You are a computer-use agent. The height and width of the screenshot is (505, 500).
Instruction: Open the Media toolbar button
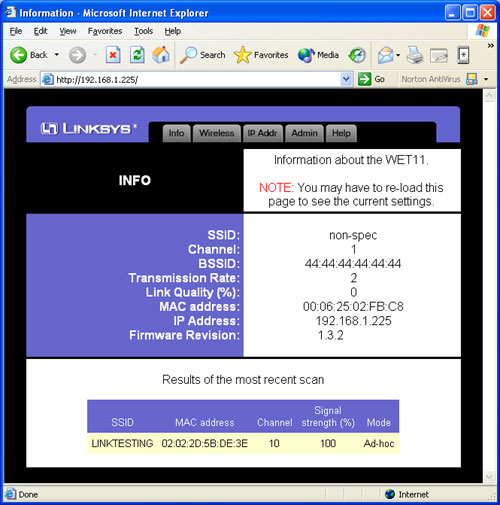click(318, 55)
